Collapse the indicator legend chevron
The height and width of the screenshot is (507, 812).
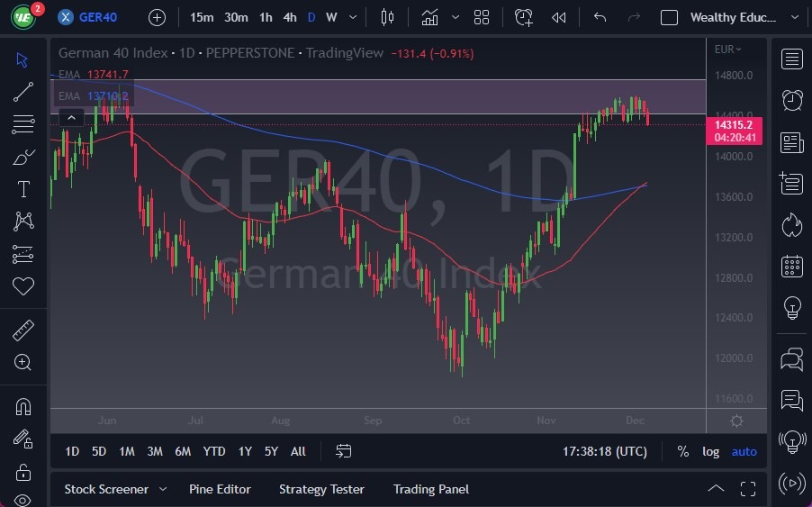point(71,119)
